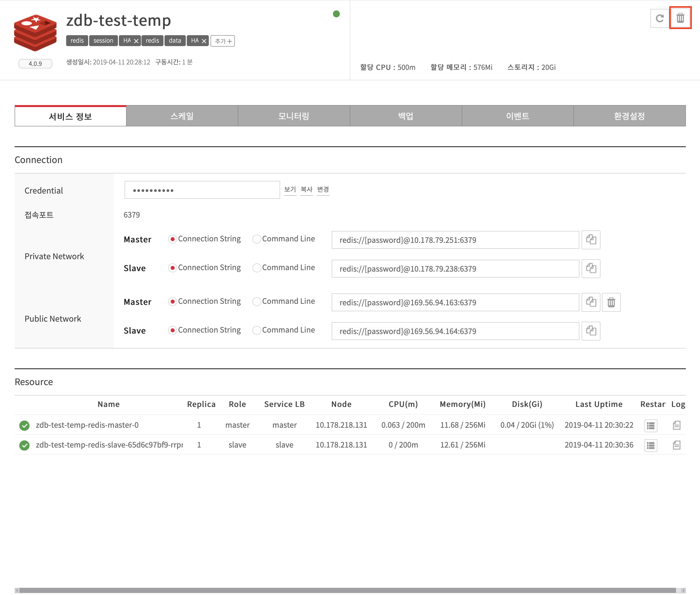Open log for redis-master-0 pod
The height and width of the screenshot is (595, 700).
coord(676,425)
